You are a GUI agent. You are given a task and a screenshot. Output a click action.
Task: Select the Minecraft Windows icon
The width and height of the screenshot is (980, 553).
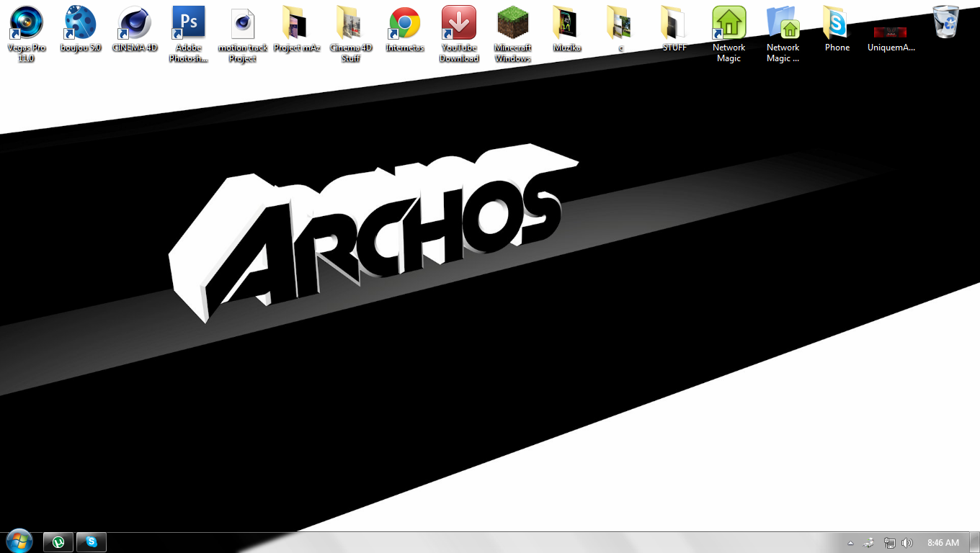coord(513,34)
